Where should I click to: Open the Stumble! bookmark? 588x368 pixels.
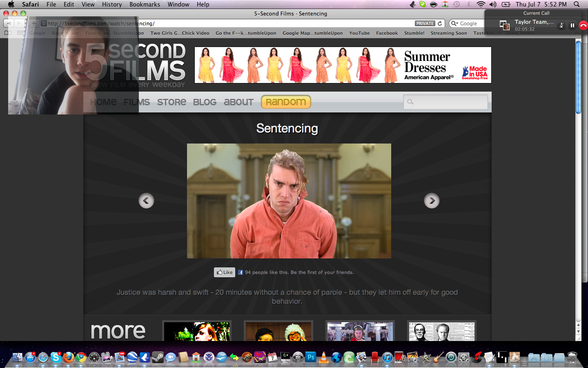(414, 33)
